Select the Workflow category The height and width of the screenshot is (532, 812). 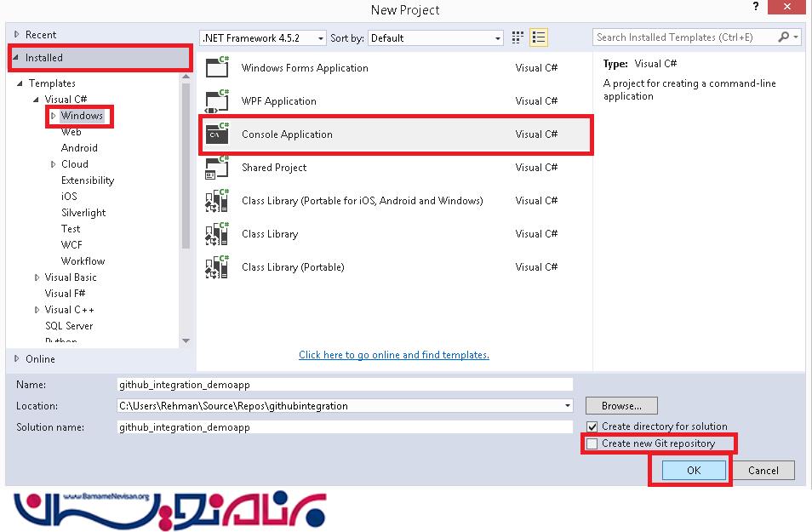pyautogui.click(x=83, y=261)
